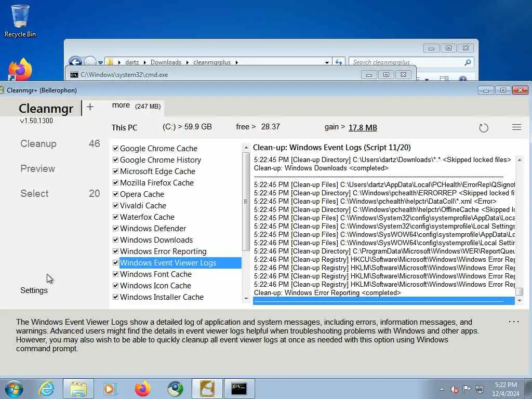Click cleanup list scroll-down arrow
This screenshot has height=399, width=532.
pyautogui.click(x=246, y=299)
